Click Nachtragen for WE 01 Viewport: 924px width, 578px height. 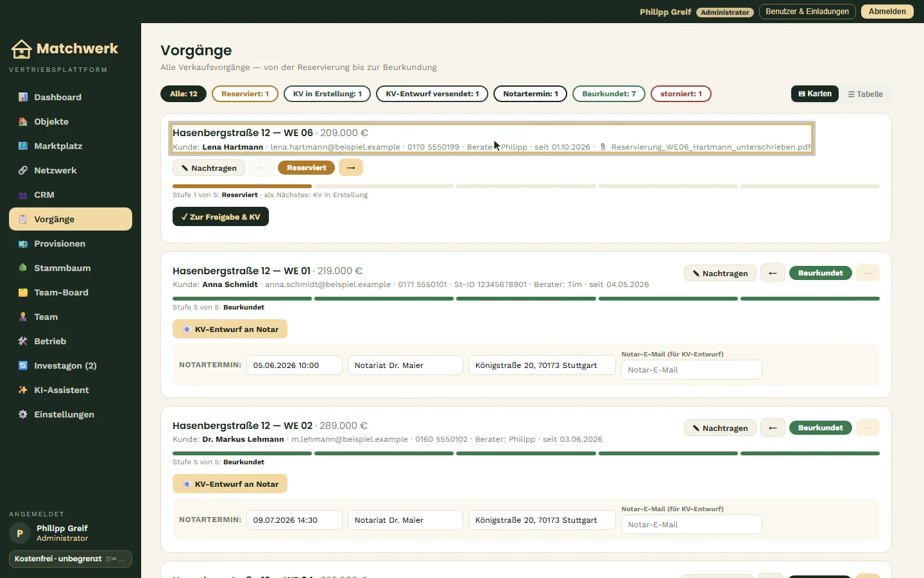coord(720,273)
